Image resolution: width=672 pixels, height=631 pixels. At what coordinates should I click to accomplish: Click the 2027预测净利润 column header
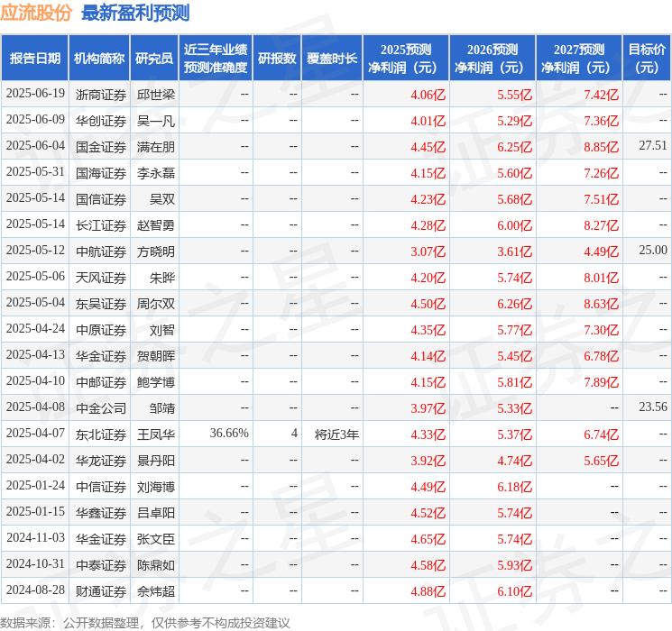pyautogui.click(x=579, y=59)
